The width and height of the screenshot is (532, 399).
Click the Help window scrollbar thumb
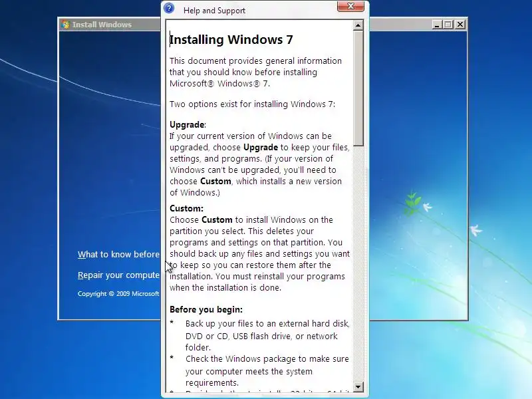pyautogui.click(x=358, y=88)
